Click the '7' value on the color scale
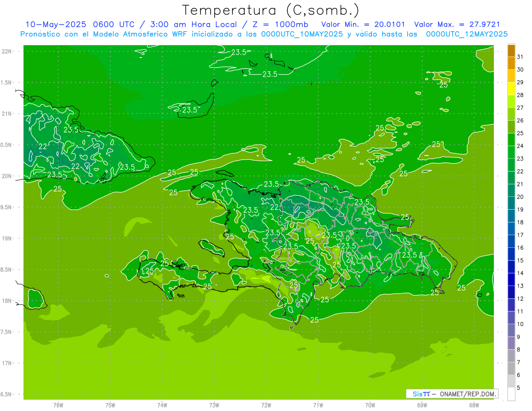Viewport: 532px width, 411px height. click(x=519, y=362)
